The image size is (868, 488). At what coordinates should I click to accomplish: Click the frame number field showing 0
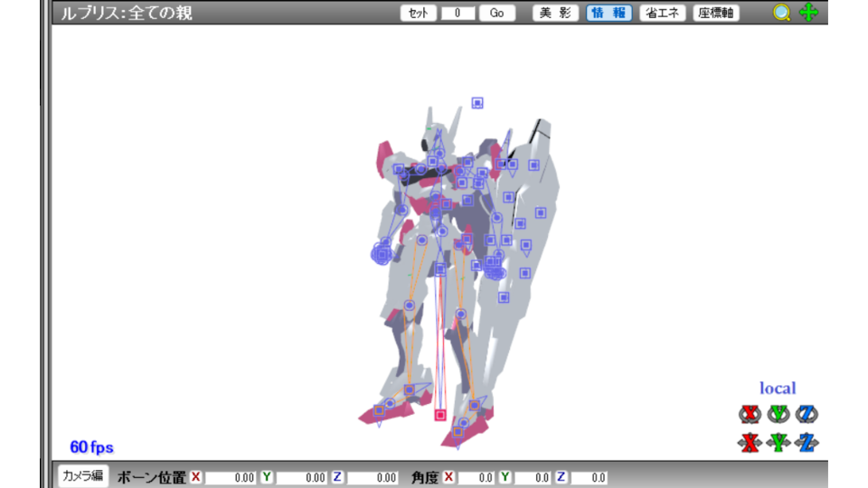click(458, 13)
